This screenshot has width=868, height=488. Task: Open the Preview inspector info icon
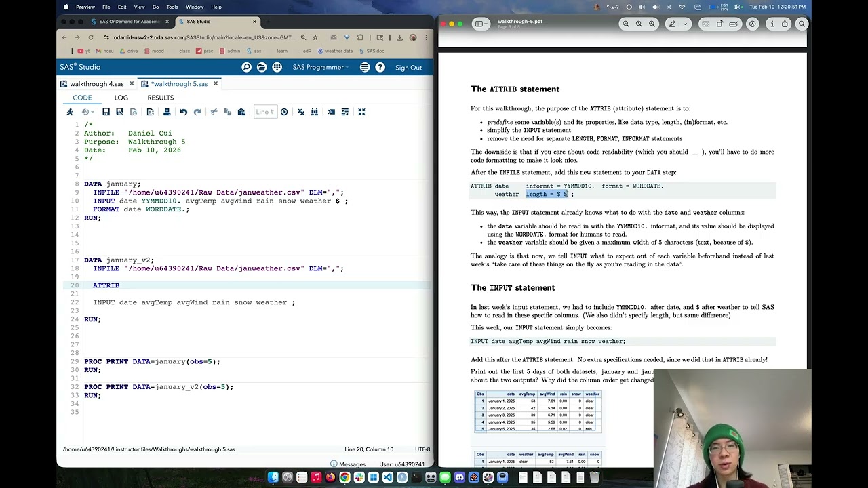click(772, 24)
